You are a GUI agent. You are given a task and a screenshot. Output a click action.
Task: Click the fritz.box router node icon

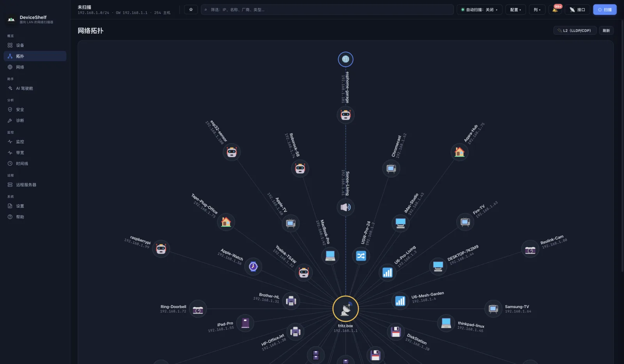click(346, 309)
